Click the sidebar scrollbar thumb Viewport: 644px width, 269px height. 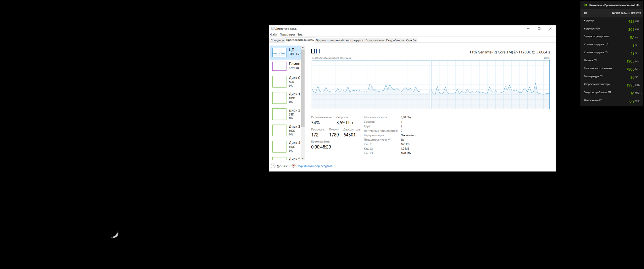[303, 88]
